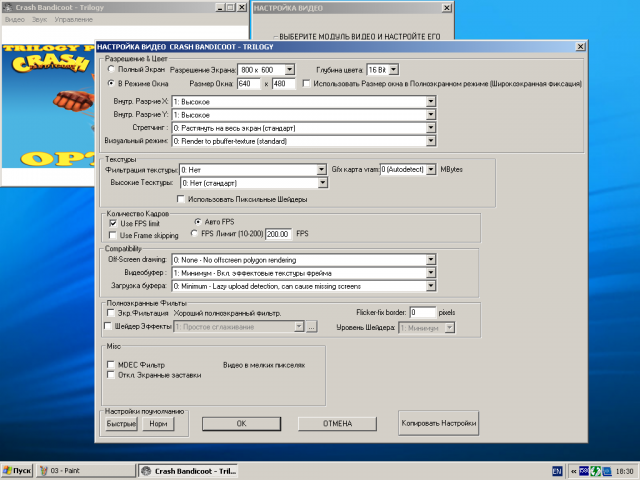This screenshot has width=640, height=480.
Task: Open the Звук menu in Crash Bandicoot window
Action: [x=40, y=19]
